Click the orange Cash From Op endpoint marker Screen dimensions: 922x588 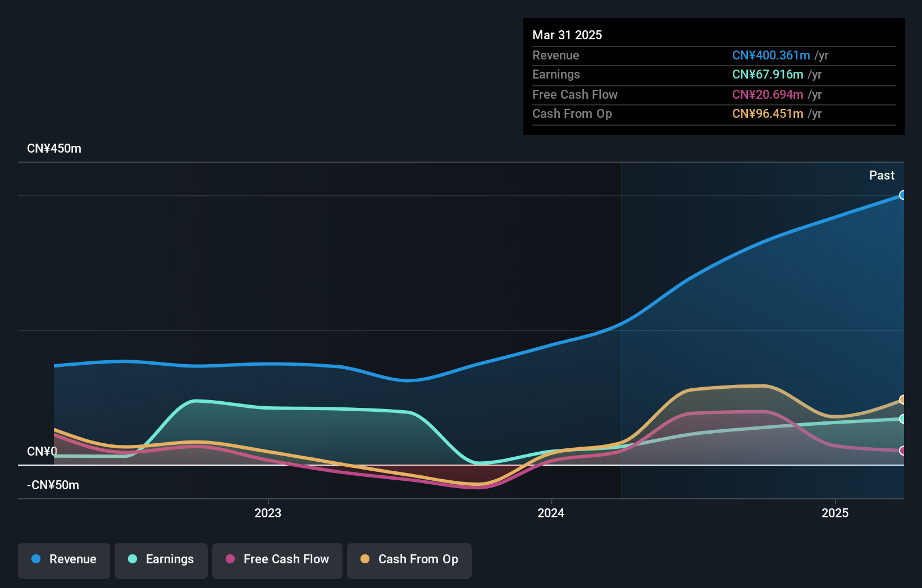(903, 399)
